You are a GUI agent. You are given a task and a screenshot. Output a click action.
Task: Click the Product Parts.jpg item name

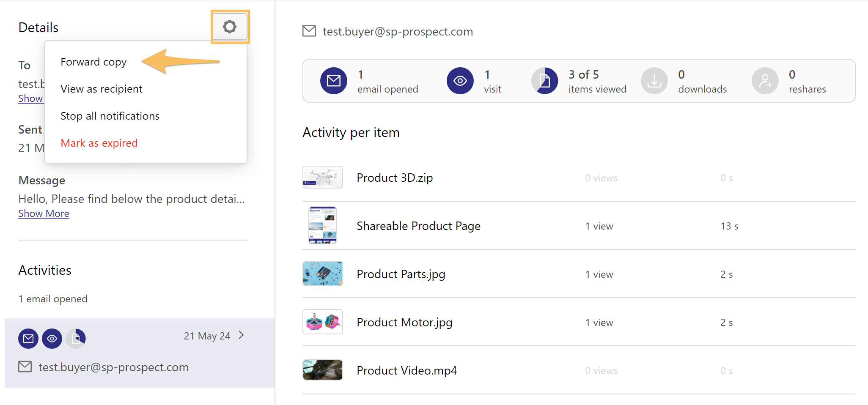(x=401, y=274)
